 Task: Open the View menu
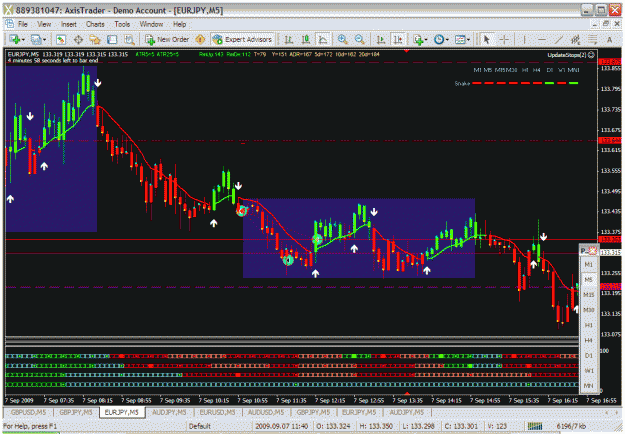click(44, 24)
